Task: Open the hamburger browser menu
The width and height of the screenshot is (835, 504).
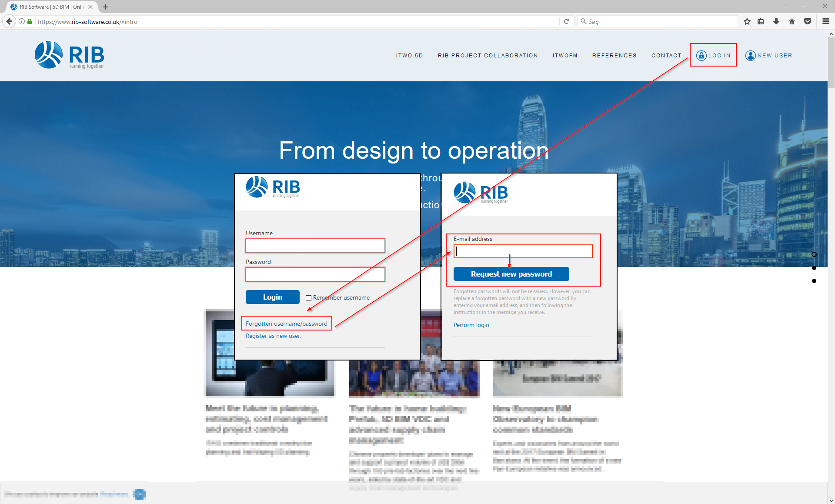Action: click(x=825, y=21)
